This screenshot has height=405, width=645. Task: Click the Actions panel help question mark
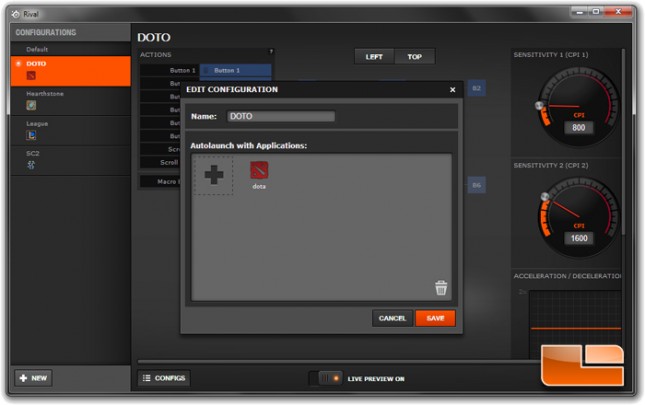(x=271, y=51)
